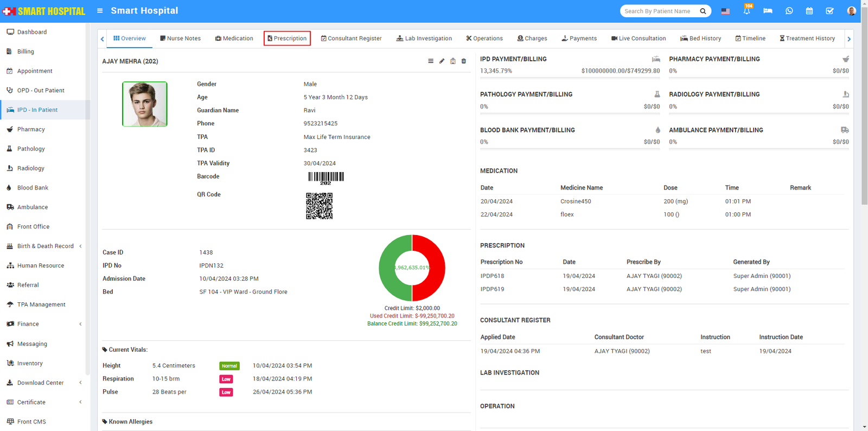Click the bed status icon in header
This screenshot has height=431, width=868.
pyautogui.click(x=768, y=11)
